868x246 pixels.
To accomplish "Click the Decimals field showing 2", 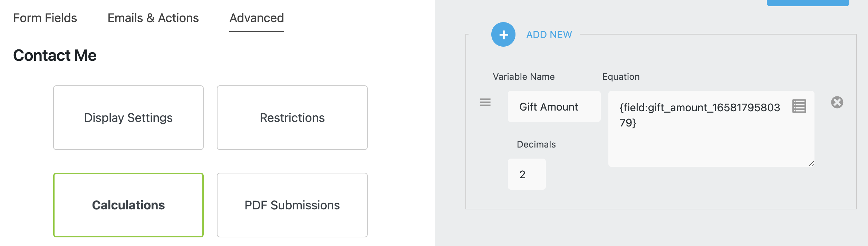I will pyautogui.click(x=527, y=174).
